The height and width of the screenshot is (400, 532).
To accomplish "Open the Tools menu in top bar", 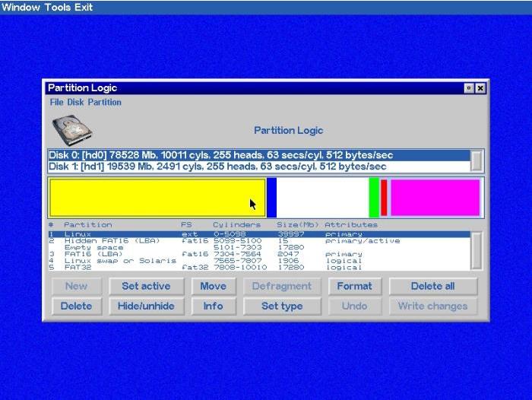I will 58,7.
